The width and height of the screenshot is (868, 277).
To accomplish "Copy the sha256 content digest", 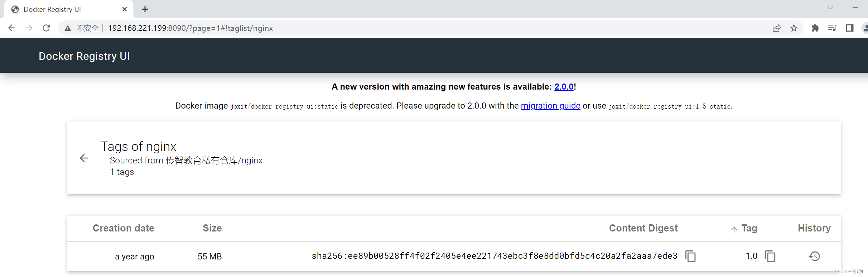I will (690, 256).
